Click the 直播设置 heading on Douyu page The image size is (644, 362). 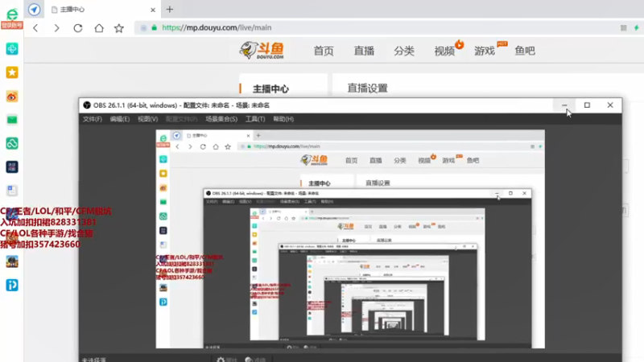pyautogui.click(x=368, y=88)
